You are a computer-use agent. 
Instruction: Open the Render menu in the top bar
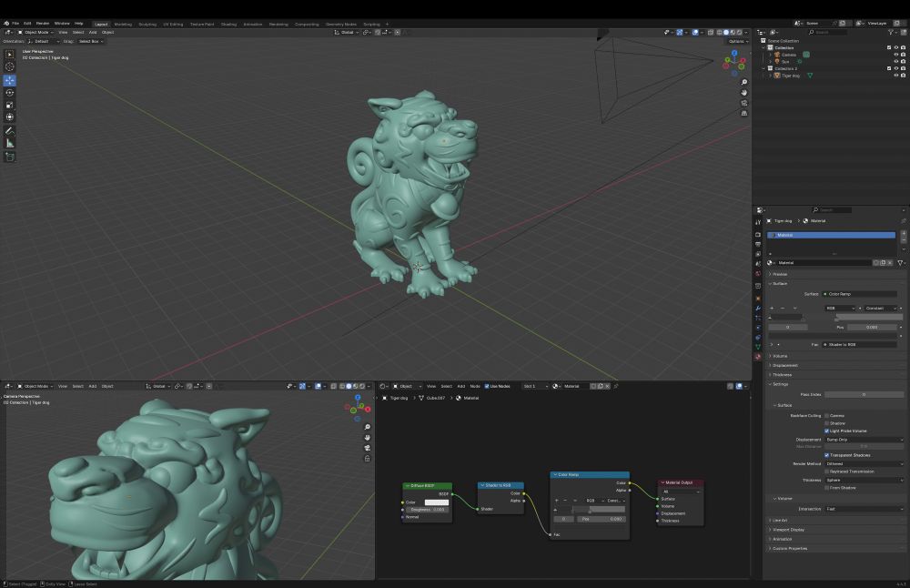43,23
